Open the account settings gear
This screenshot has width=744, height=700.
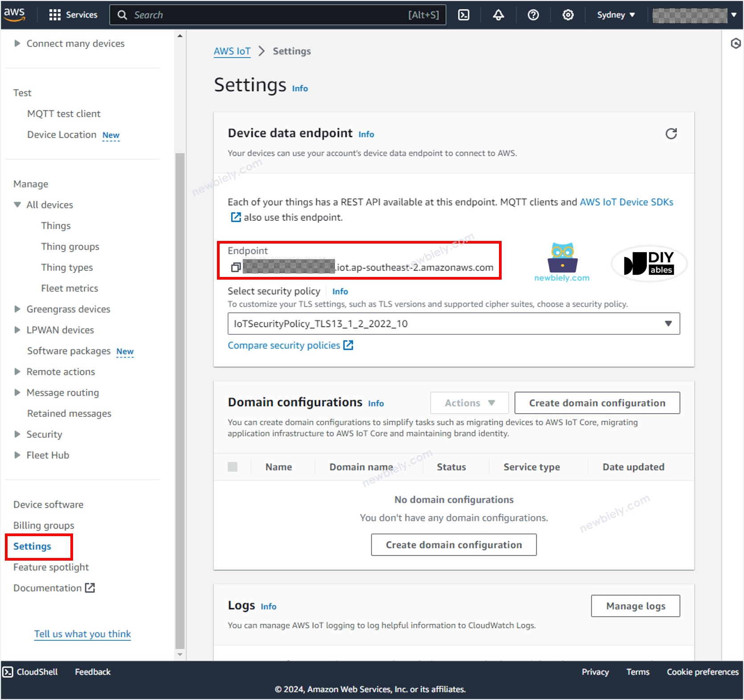[568, 15]
